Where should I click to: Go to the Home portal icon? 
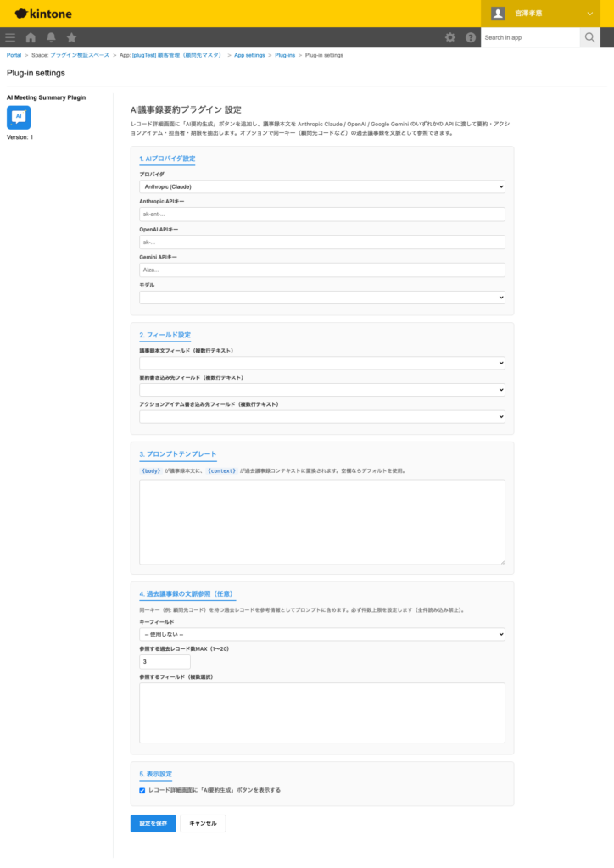click(31, 37)
